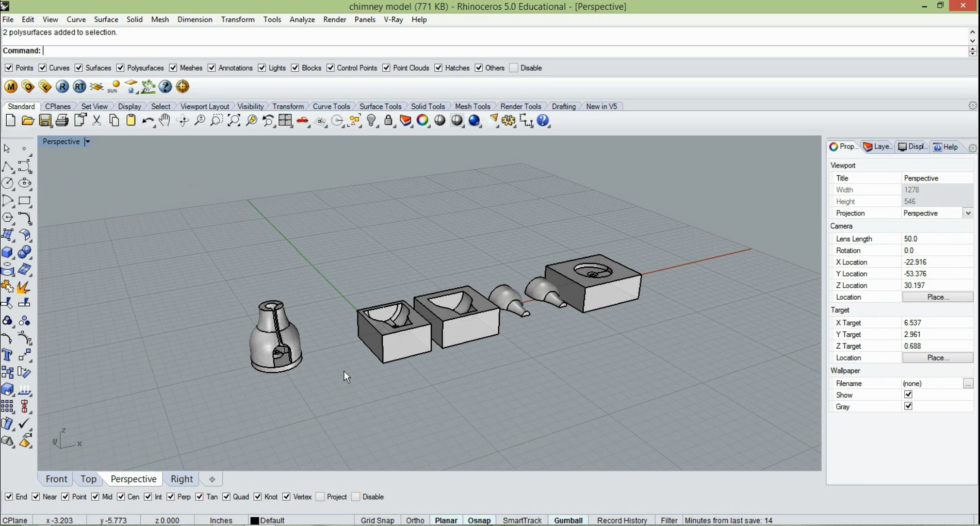Select the Pan view hand tool

click(x=165, y=121)
